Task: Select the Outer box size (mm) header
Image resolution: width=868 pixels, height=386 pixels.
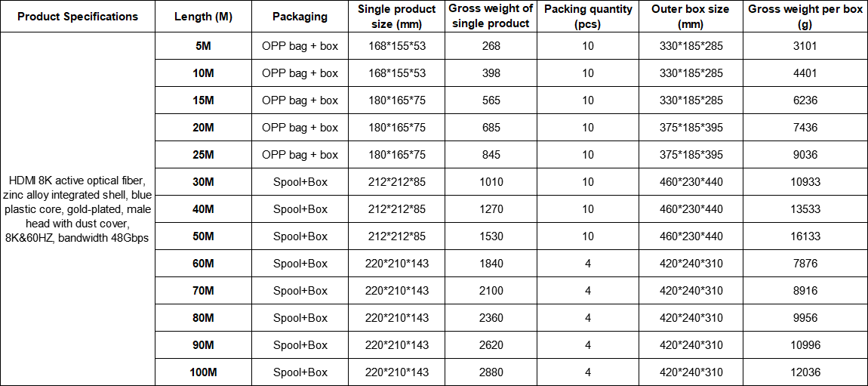Action: (691, 17)
